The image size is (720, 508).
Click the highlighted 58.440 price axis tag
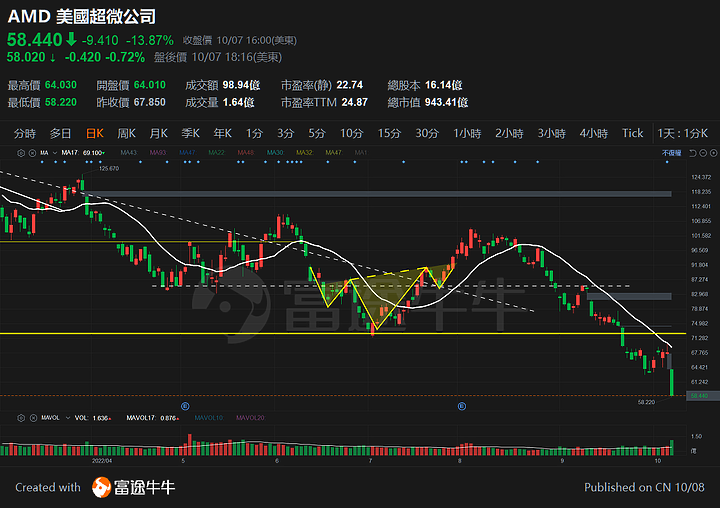pyautogui.click(x=703, y=395)
